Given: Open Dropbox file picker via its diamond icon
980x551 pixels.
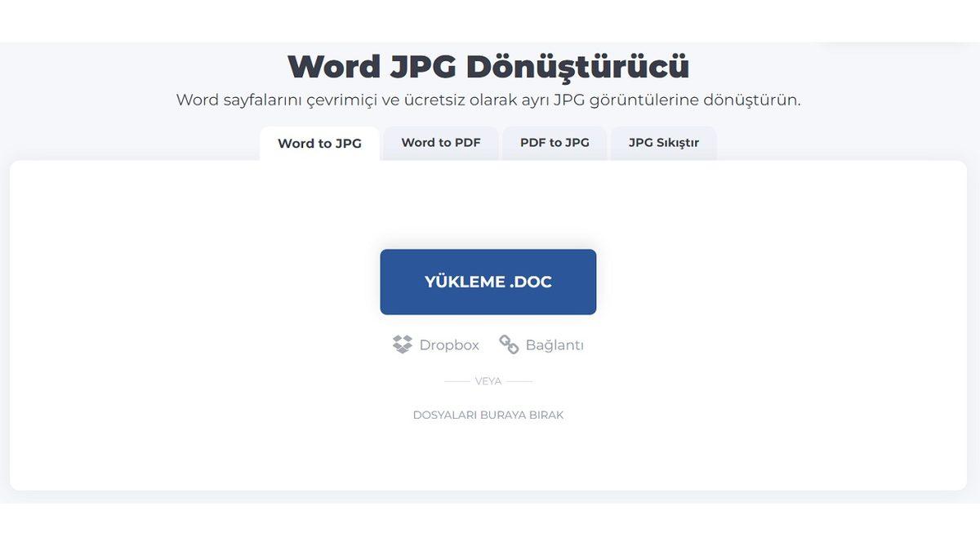Looking at the screenshot, I should click(400, 344).
